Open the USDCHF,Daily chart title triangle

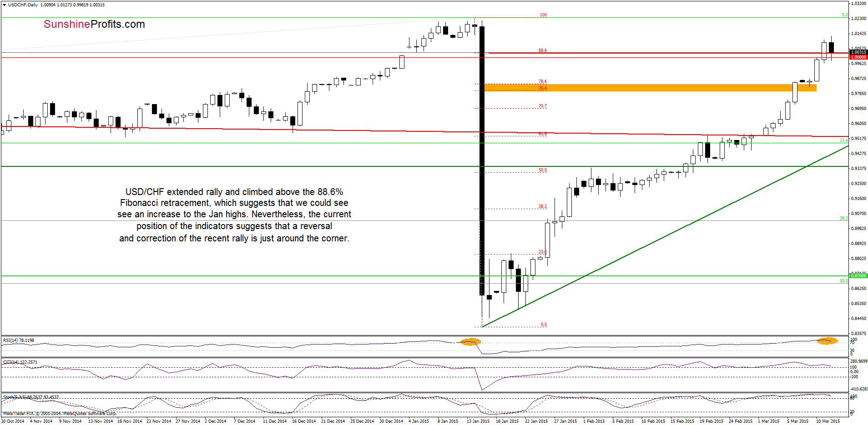[4, 5]
